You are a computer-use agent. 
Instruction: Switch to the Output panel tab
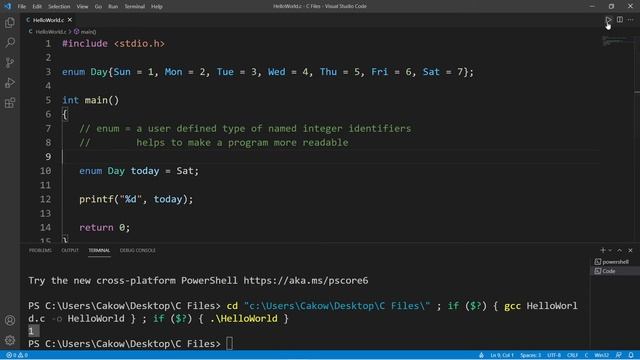pos(70,250)
